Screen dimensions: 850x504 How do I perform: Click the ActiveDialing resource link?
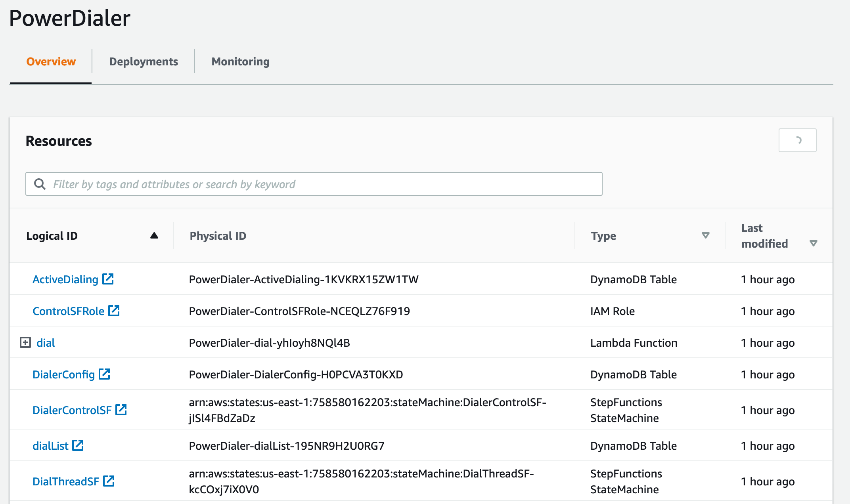(x=65, y=279)
